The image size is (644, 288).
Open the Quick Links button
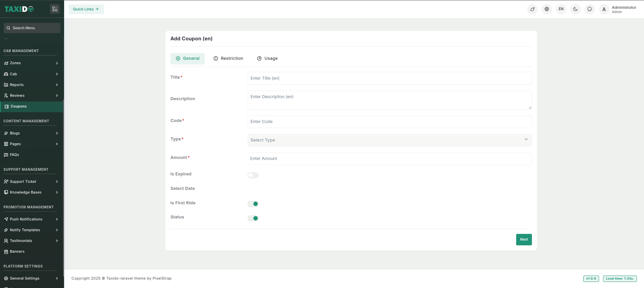(86, 9)
